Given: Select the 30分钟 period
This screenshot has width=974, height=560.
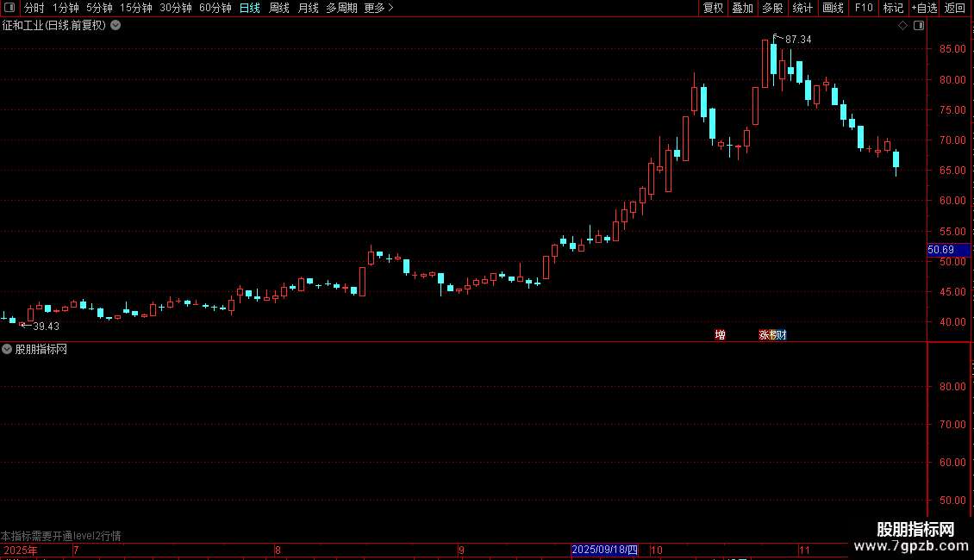Looking at the screenshot, I should (175, 8).
